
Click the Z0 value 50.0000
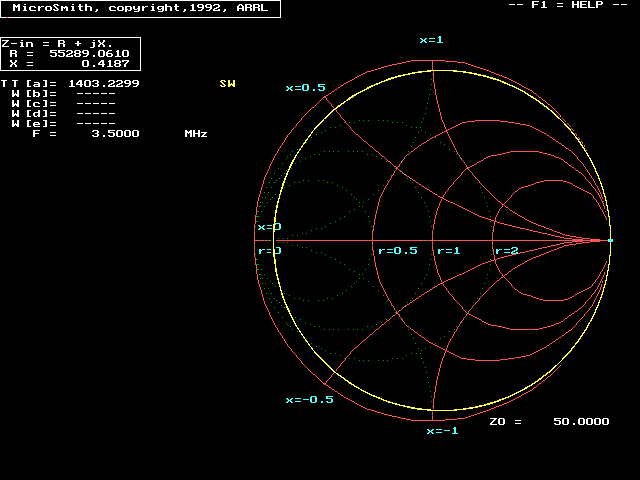(x=580, y=422)
